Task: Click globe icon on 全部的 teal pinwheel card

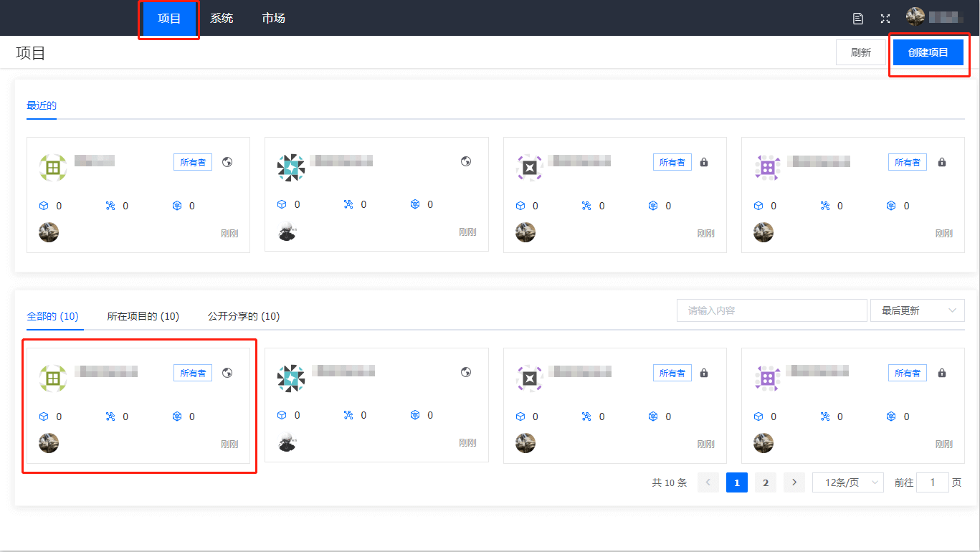Action: pos(466,372)
